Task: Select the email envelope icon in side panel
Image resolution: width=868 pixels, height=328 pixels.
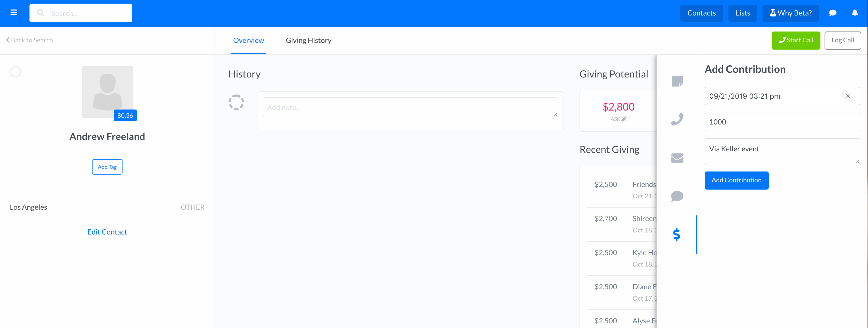Action: tap(677, 158)
